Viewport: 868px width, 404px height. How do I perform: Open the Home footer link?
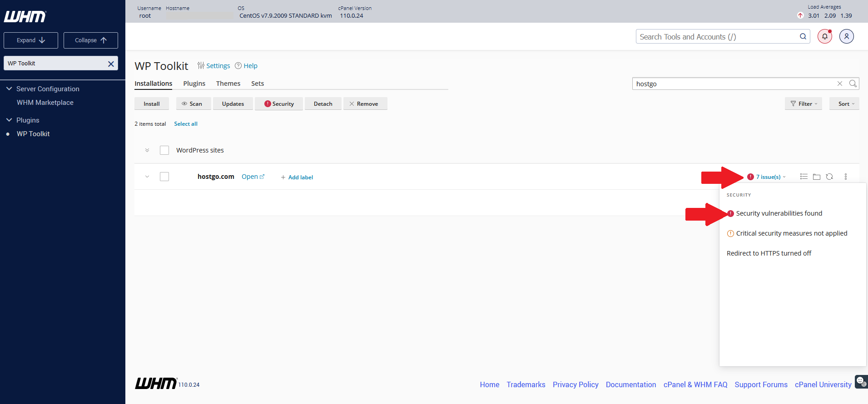(x=490, y=384)
